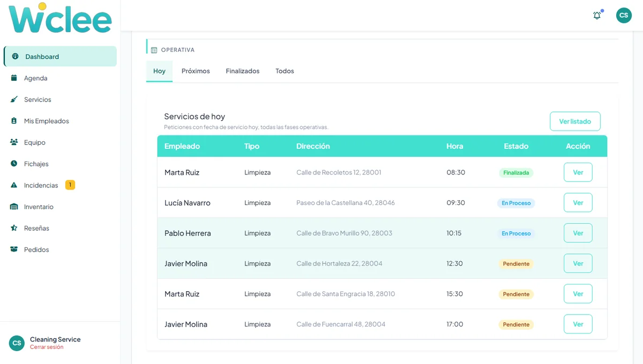Click the Dirección column header
The width and height of the screenshot is (643, 364).
point(313,146)
